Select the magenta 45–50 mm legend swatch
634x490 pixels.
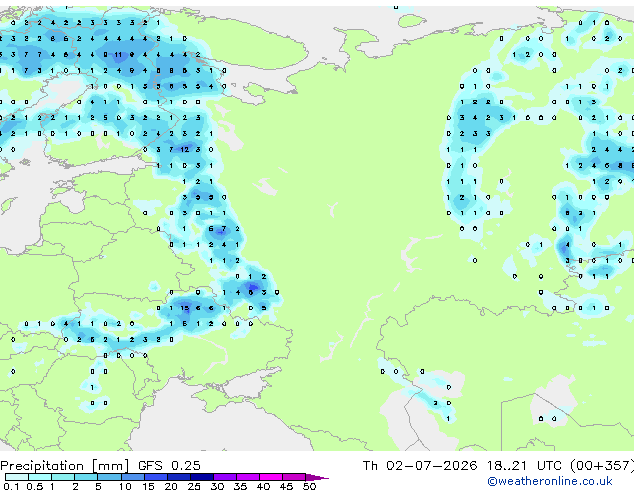[x=294, y=477]
